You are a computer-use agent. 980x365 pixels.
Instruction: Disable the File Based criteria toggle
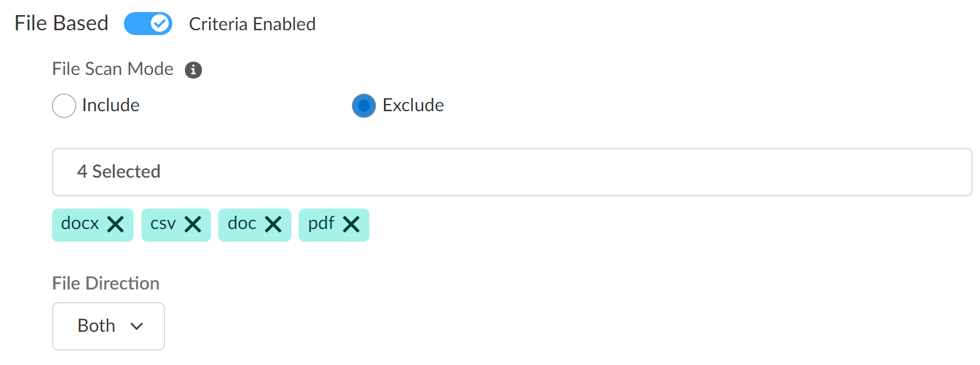(148, 24)
